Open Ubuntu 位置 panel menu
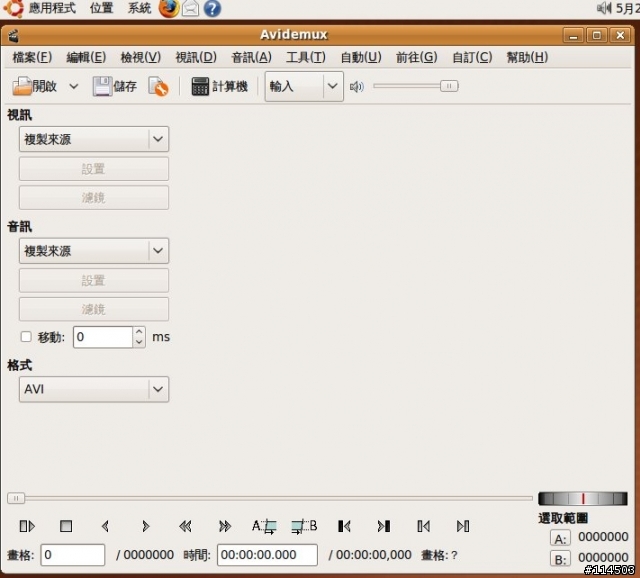Image resolution: width=640 pixels, height=578 pixels. coord(101,8)
